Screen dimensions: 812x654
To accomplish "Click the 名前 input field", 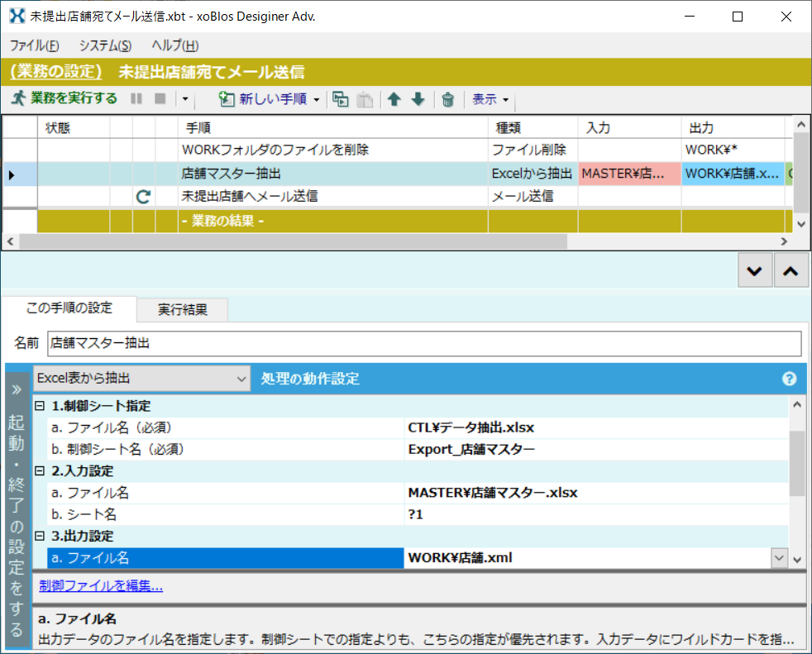I will coord(424,343).
